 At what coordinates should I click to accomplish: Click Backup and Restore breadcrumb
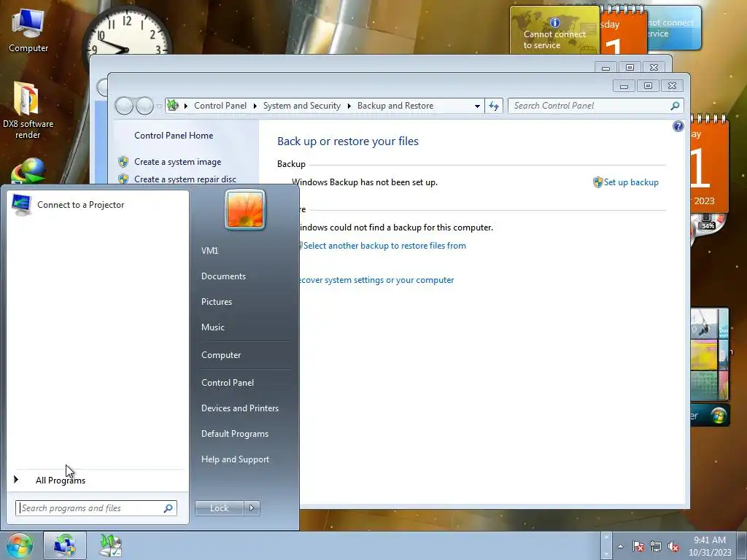[395, 106]
